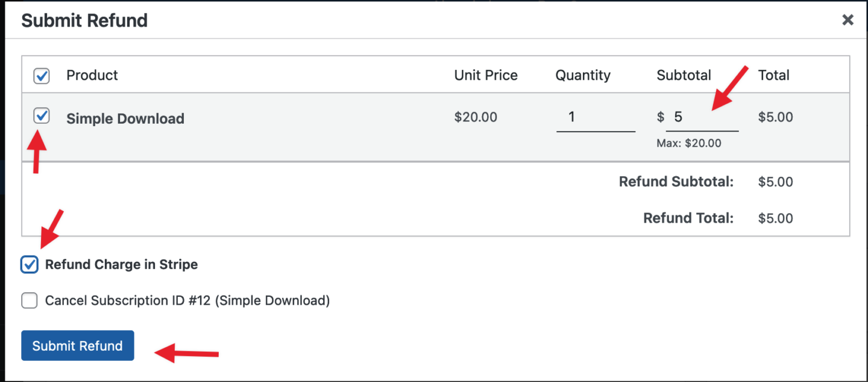The width and height of the screenshot is (868, 382).
Task: Select the Simple Download product name
Action: [125, 118]
